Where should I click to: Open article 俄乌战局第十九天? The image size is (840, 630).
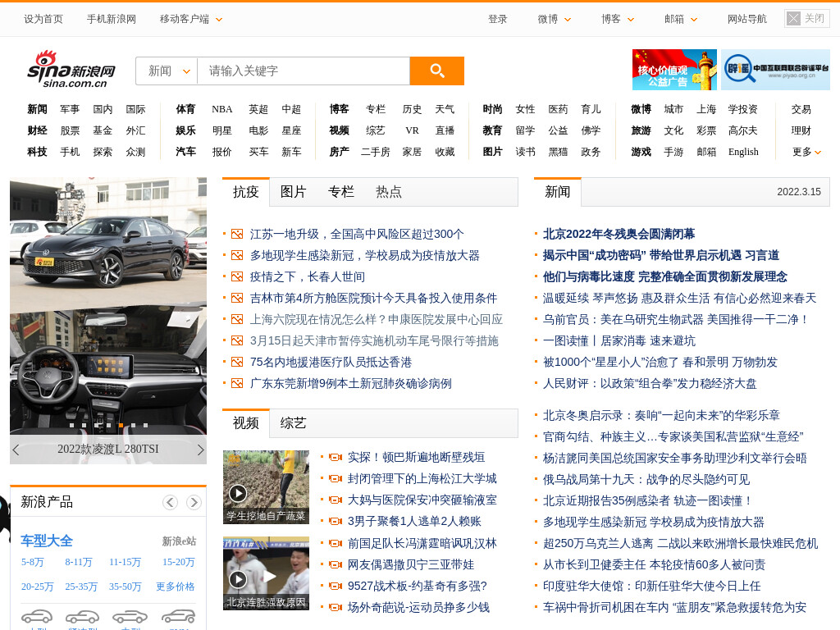point(646,479)
